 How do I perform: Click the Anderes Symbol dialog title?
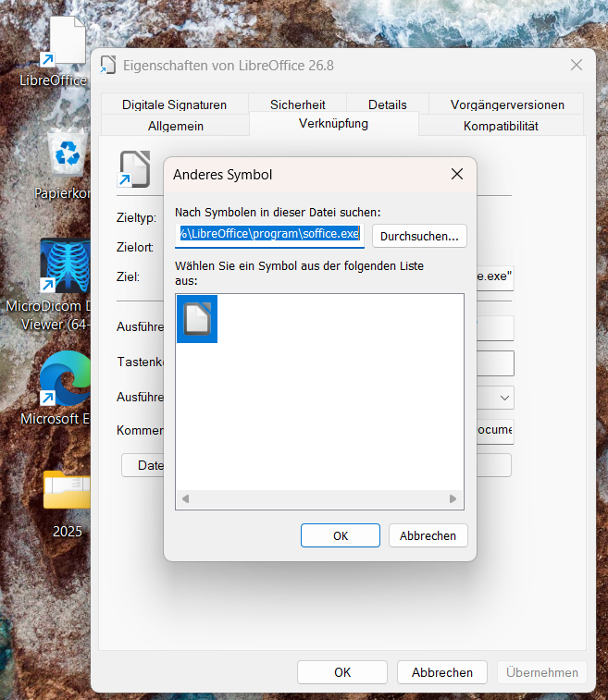[222, 175]
